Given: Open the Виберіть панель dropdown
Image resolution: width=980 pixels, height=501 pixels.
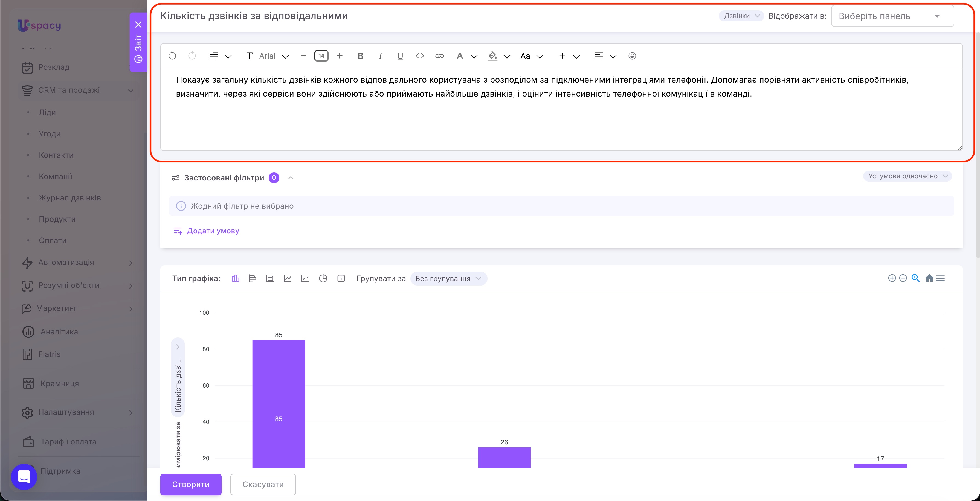Looking at the screenshot, I should tap(892, 16).
